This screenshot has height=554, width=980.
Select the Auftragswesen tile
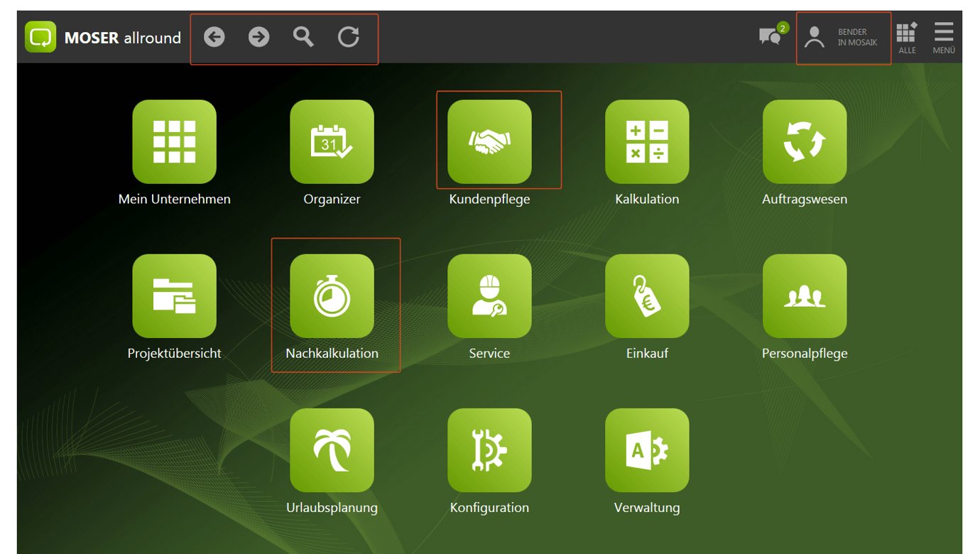coord(805,142)
